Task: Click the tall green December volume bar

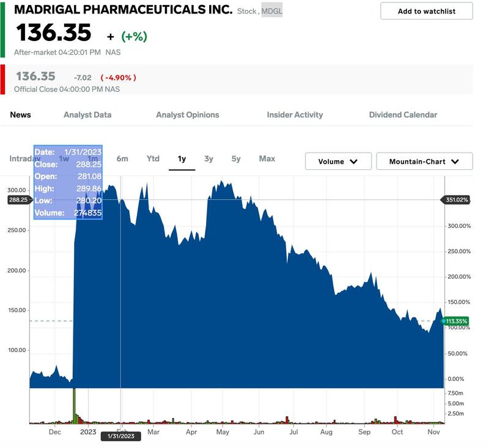Action: click(x=74, y=406)
